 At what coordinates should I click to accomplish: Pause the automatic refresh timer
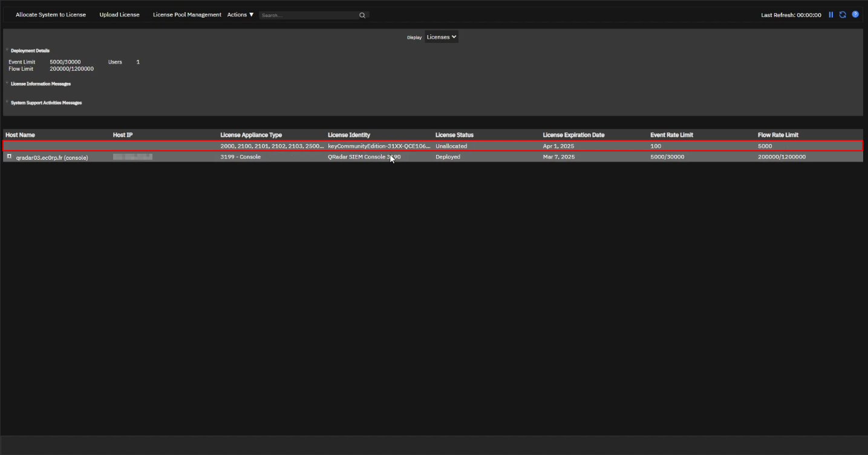(831, 15)
